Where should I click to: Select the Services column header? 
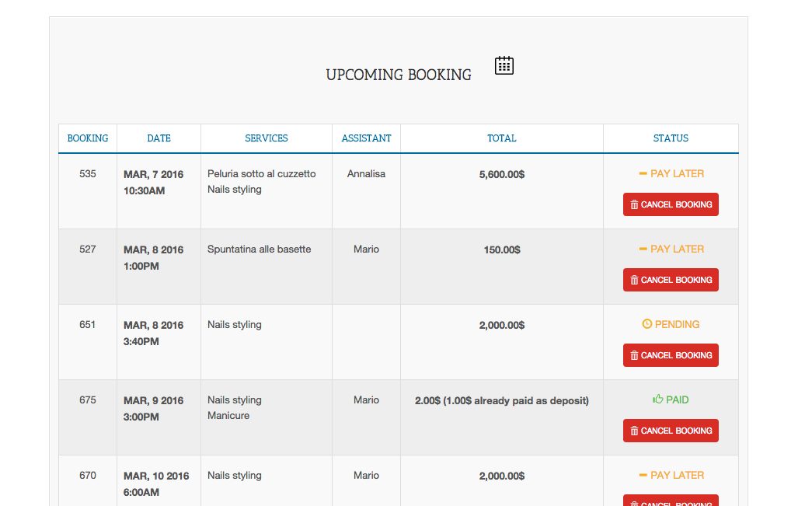point(267,138)
